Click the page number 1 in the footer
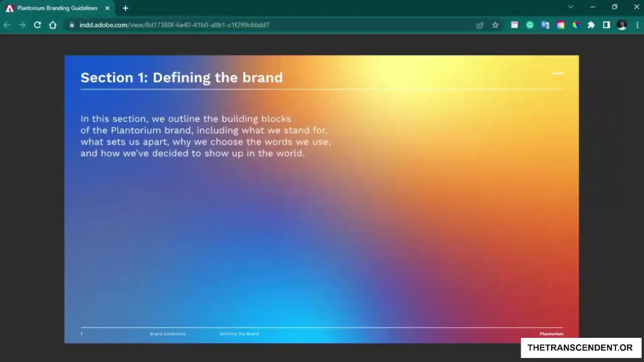 click(82, 334)
